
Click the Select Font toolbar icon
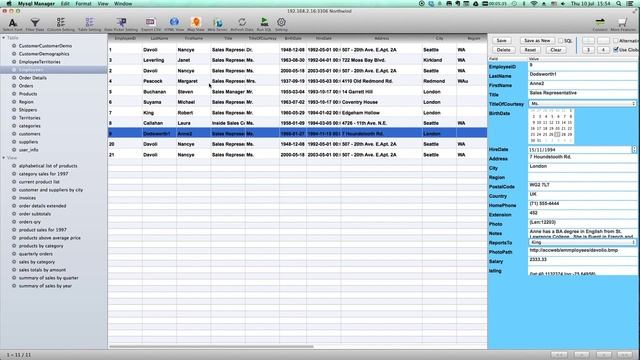pyautogui.click(x=13, y=23)
